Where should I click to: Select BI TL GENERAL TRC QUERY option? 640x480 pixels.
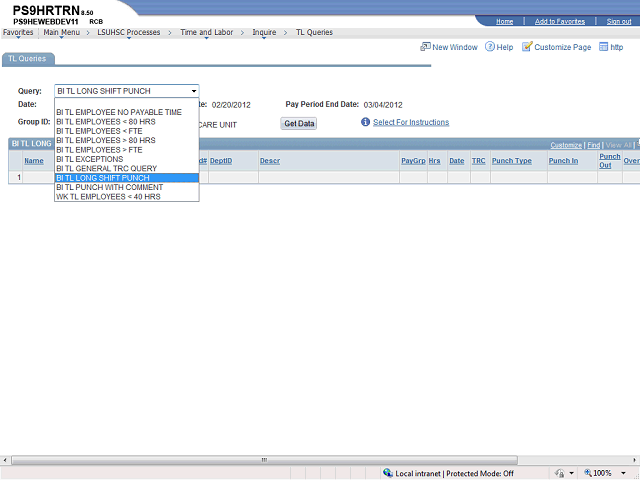pos(127,169)
